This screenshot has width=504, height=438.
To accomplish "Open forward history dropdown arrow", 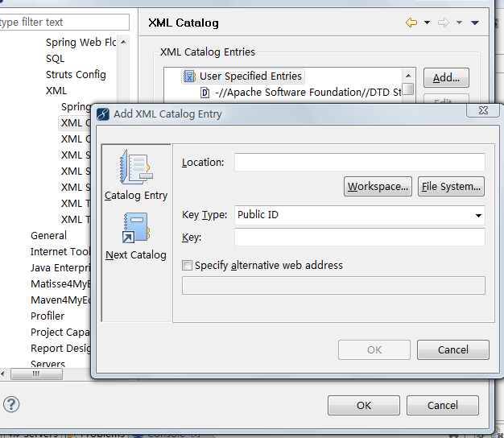I will click(x=460, y=23).
